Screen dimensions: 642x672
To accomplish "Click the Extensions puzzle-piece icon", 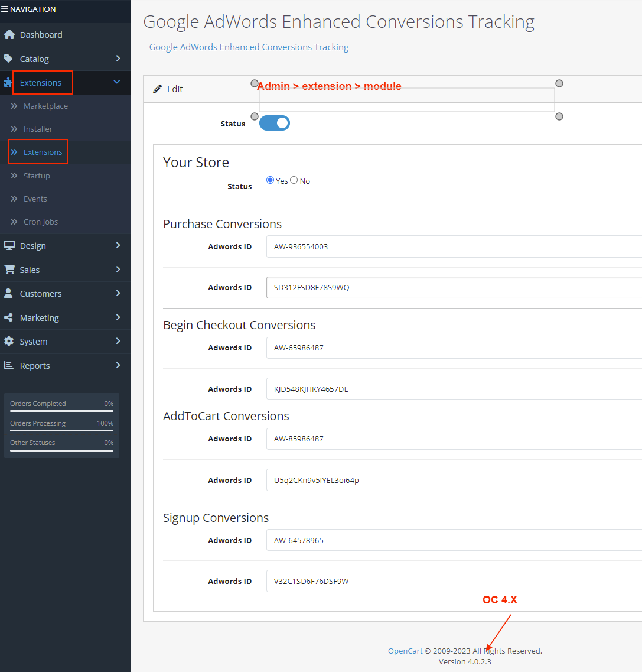I will click(x=9, y=82).
